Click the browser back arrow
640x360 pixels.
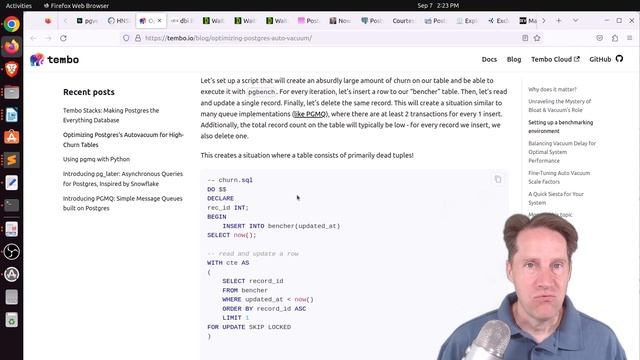click(x=33, y=38)
